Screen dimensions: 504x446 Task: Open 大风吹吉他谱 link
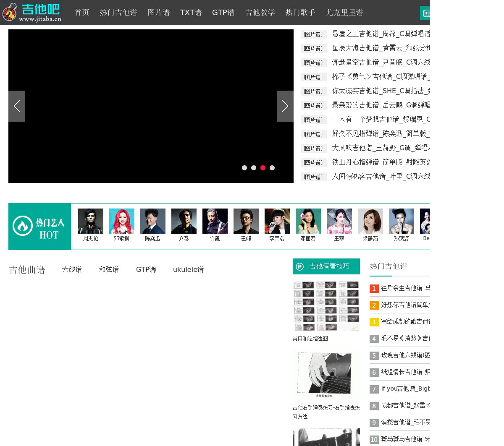(381, 148)
